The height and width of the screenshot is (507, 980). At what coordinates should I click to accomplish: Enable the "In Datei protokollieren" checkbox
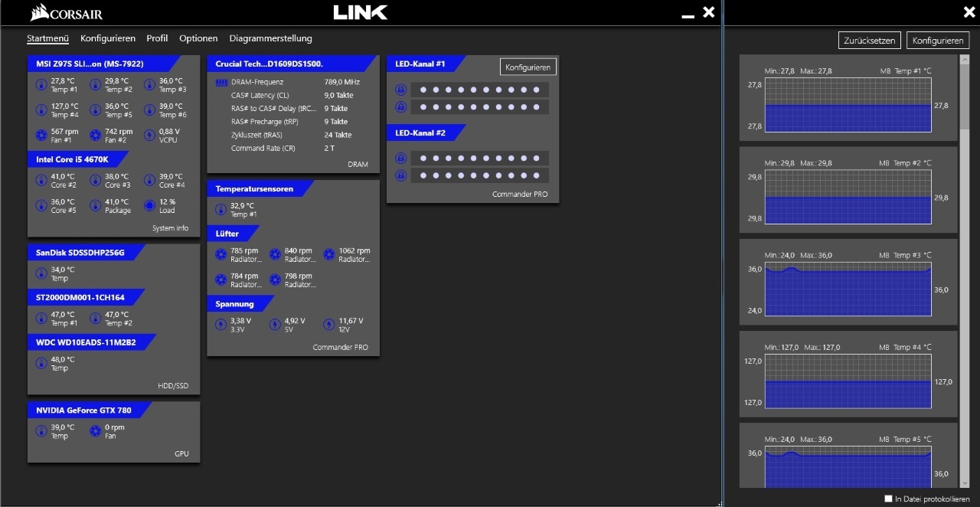point(888,499)
